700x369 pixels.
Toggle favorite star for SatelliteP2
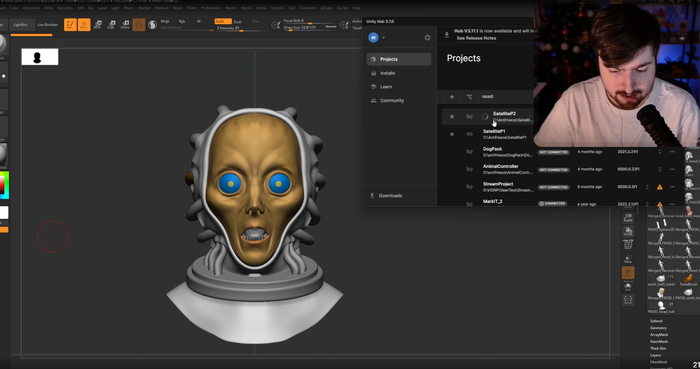[452, 116]
